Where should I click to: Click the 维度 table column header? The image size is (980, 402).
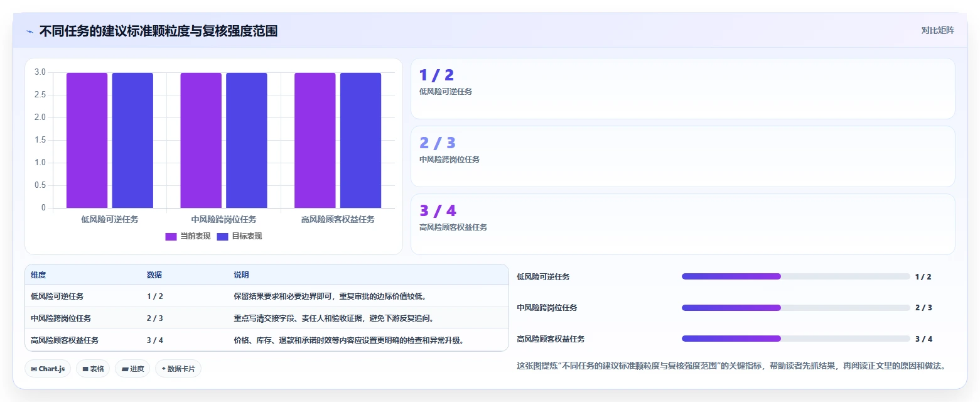coord(38,275)
